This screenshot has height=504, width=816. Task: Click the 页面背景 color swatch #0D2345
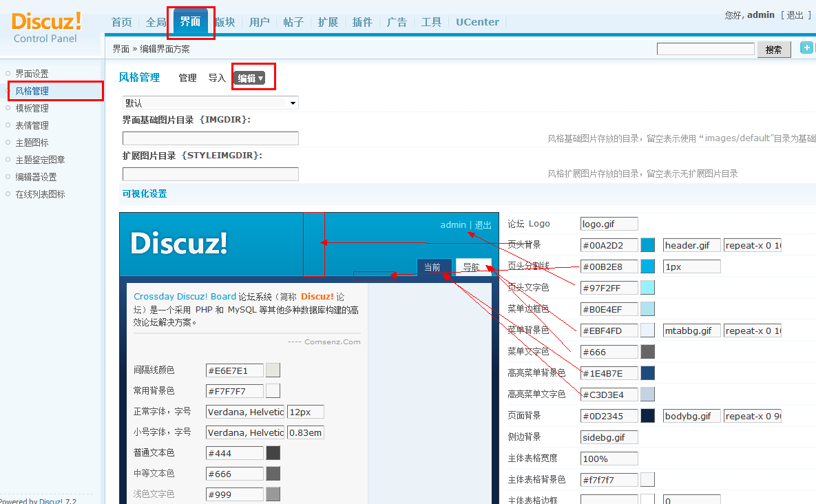click(647, 416)
